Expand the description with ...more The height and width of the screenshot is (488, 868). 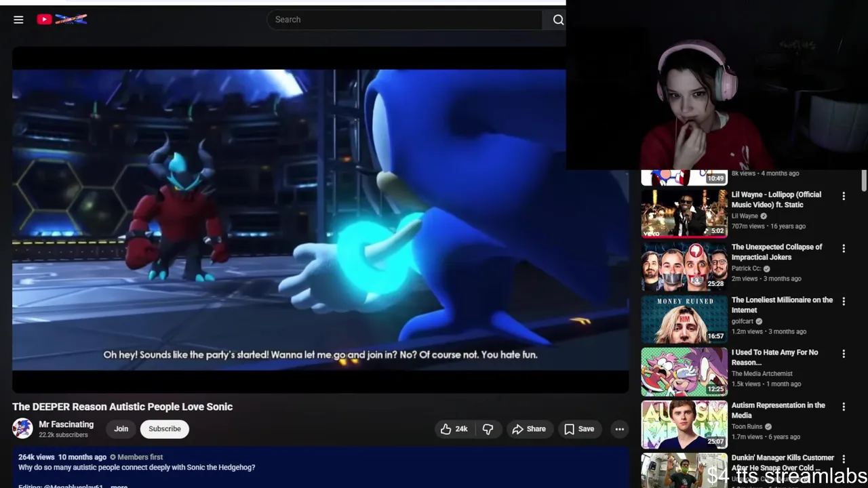pyautogui.click(x=119, y=486)
